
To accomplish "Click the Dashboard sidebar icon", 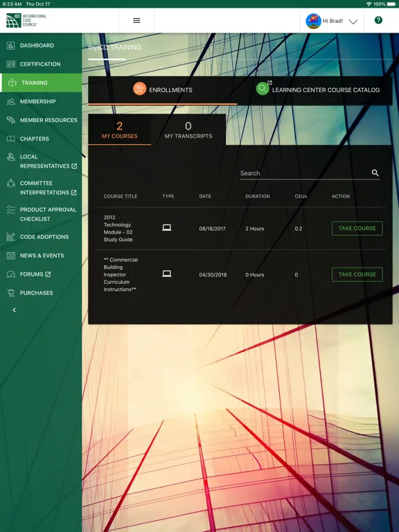I will point(11,46).
